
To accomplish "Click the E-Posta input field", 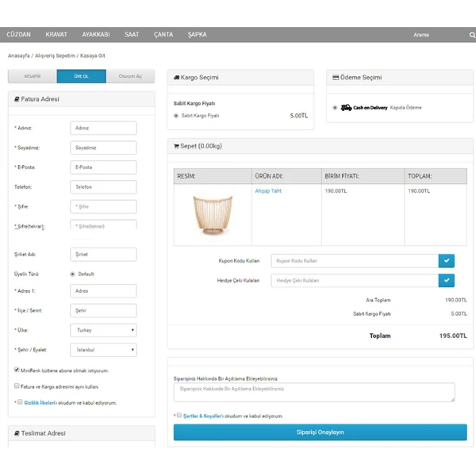I will pos(103,167).
